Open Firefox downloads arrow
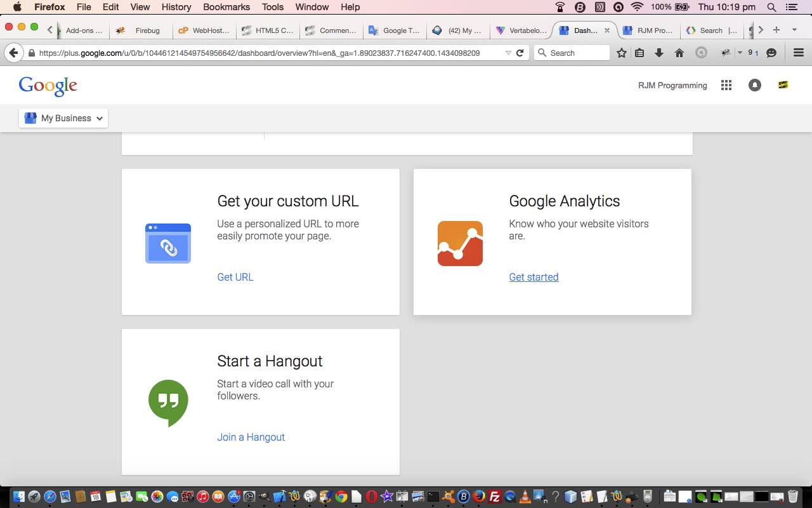The height and width of the screenshot is (508, 812). tap(659, 53)
